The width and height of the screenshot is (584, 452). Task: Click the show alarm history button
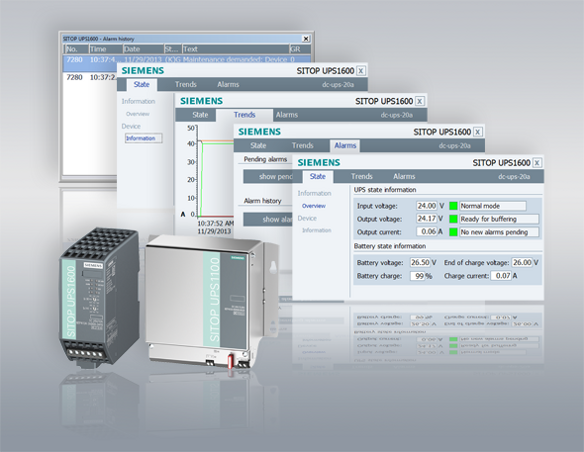click(x=268, y=220)
